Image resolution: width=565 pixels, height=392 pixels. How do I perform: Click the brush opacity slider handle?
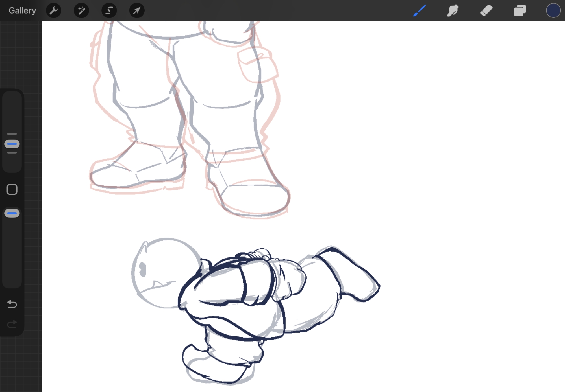12,213
